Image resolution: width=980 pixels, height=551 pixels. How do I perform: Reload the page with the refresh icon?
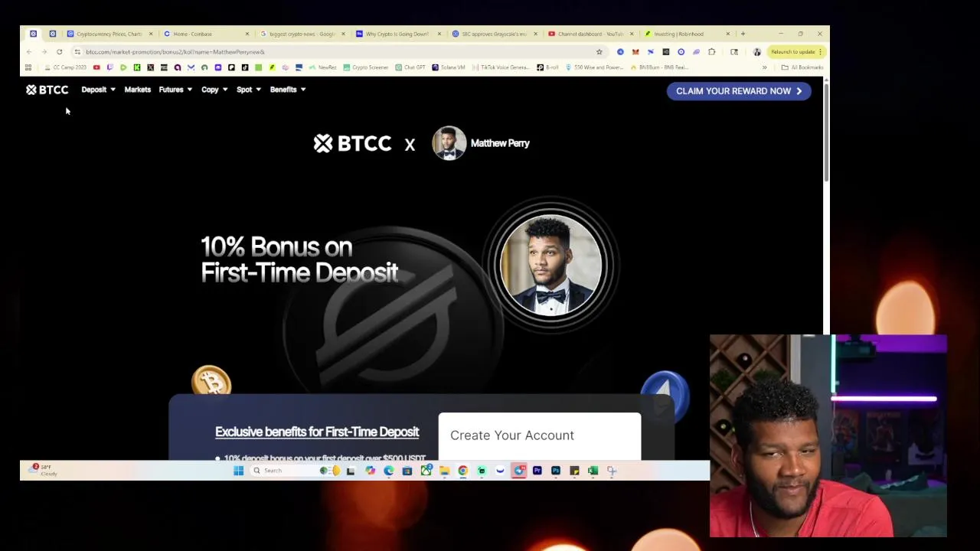pos(59,52)
